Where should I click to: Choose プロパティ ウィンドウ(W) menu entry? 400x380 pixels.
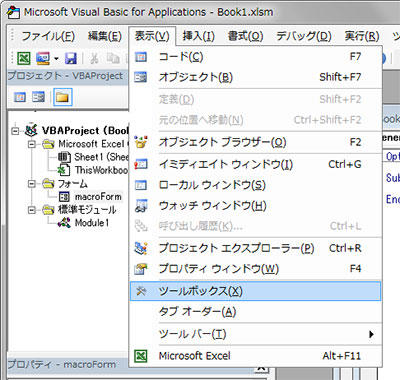coord(255,269)
